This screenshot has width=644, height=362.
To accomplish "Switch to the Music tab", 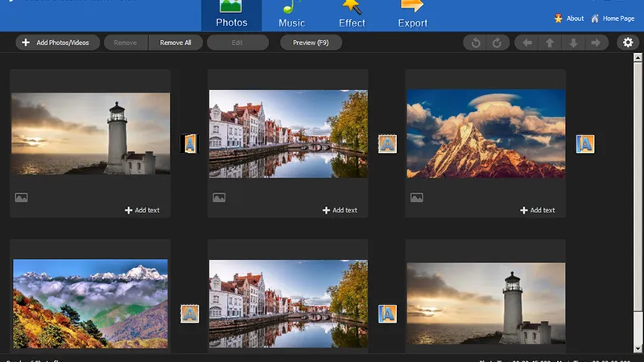I will pyautogui.click(x=291, y=15).
